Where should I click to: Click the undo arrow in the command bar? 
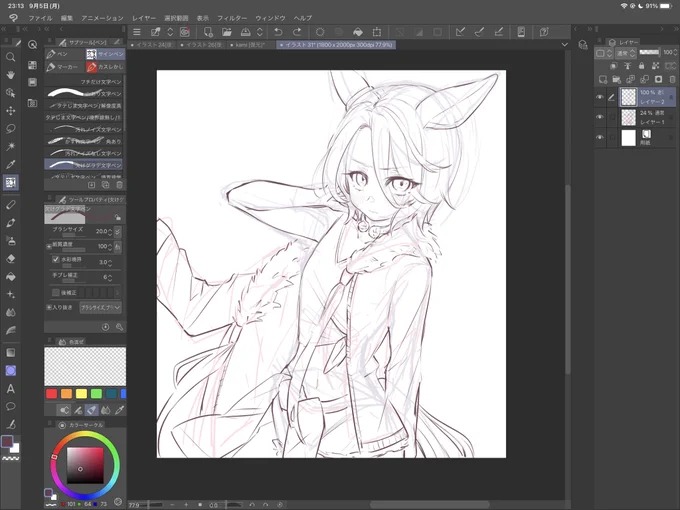(278, 32)
